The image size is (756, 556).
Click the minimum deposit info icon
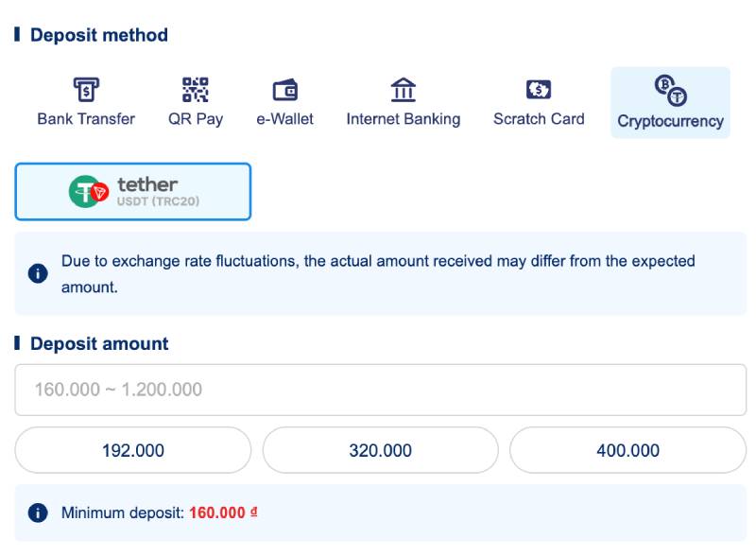[x=38, y=513]
